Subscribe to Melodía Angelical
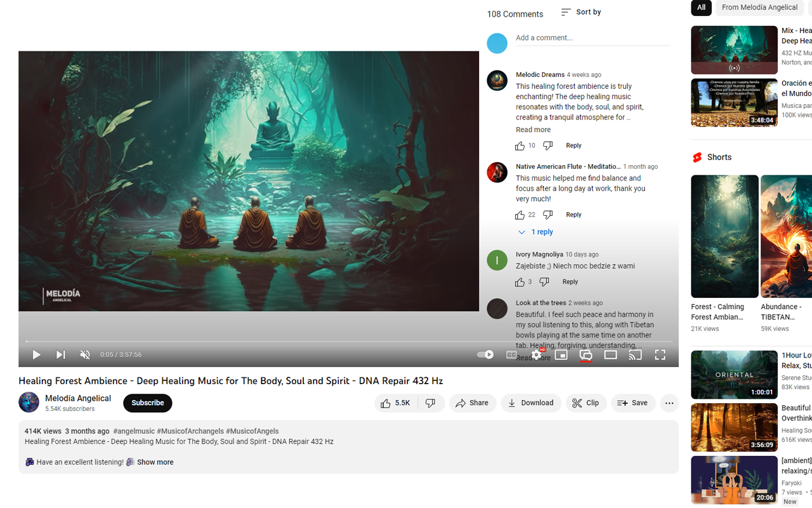The height and width of the screenshot is (508, 812). click(148, 403)
